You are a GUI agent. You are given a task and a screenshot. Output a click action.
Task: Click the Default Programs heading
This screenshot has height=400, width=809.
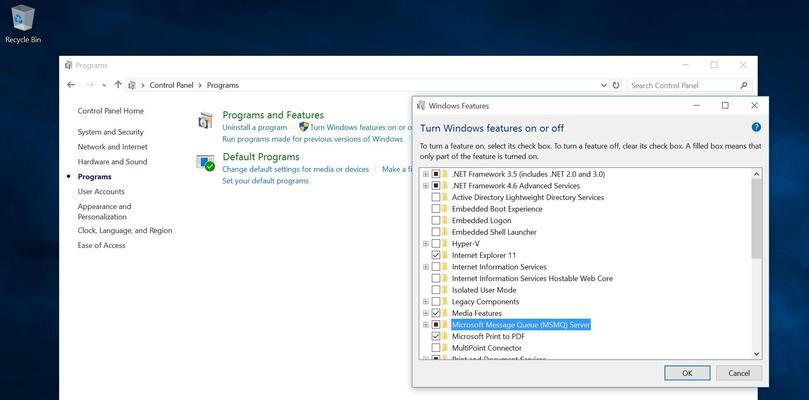click(261, 157)
